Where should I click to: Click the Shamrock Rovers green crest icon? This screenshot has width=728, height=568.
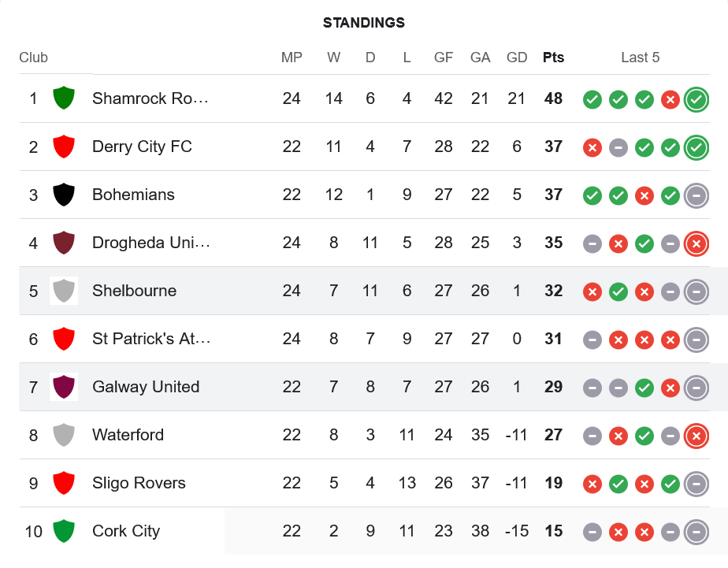tap(63, 98)
